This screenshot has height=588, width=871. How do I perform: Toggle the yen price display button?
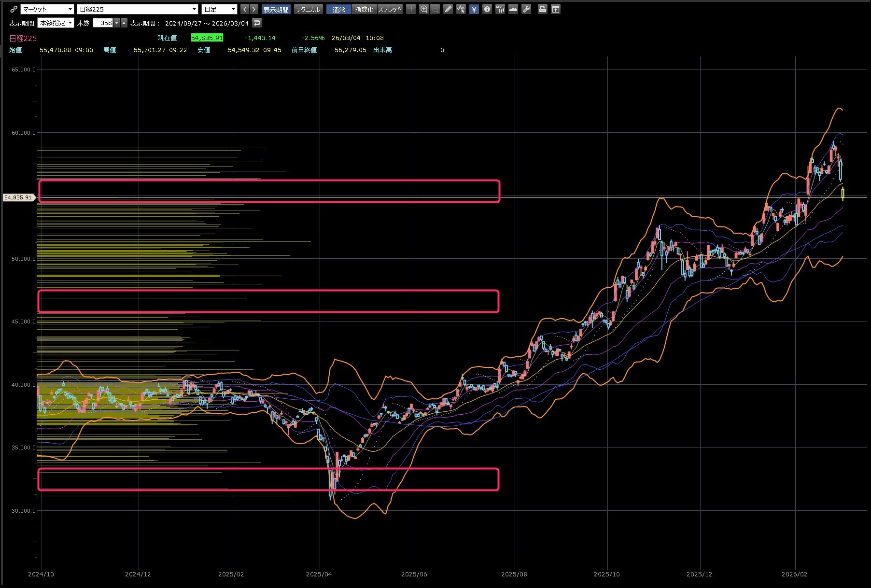(x=474, y=9)
